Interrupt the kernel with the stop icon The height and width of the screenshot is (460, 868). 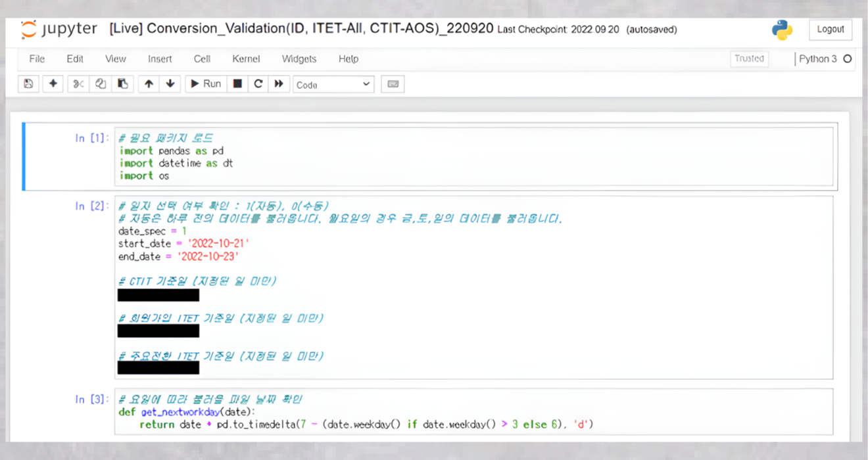point(238,84)
